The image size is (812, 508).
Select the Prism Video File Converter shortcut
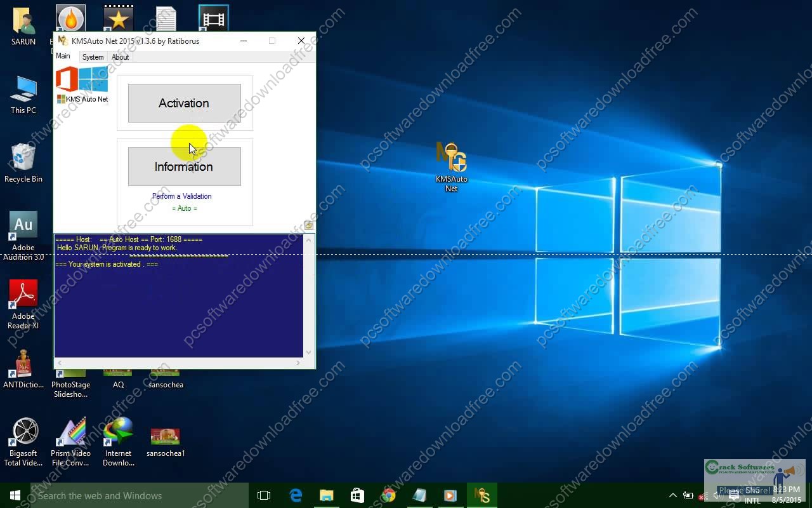point(70,442)
